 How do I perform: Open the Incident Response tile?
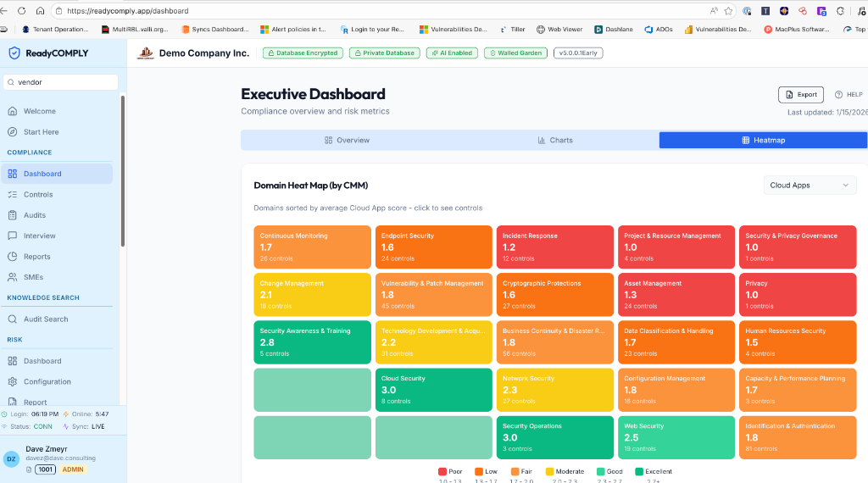tap(554, 247)
